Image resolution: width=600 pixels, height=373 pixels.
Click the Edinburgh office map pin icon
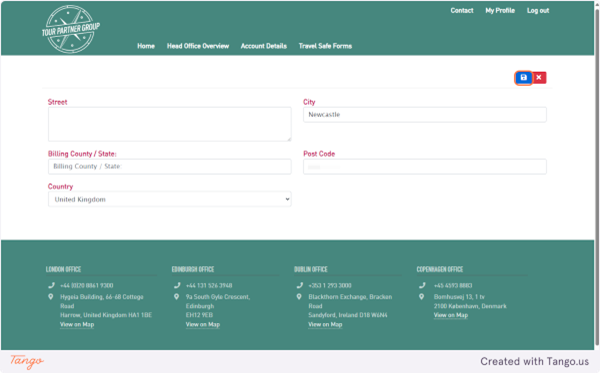[x=176, y=297]
